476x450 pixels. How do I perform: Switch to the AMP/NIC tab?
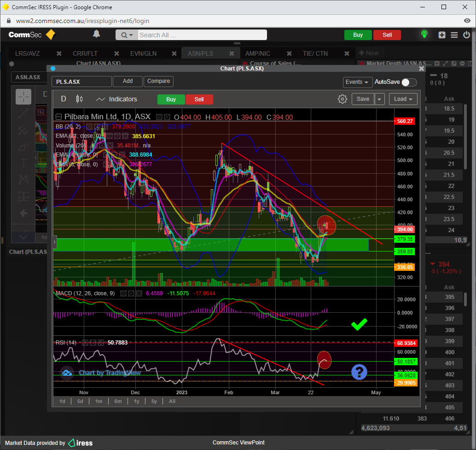tap(257, 53)
